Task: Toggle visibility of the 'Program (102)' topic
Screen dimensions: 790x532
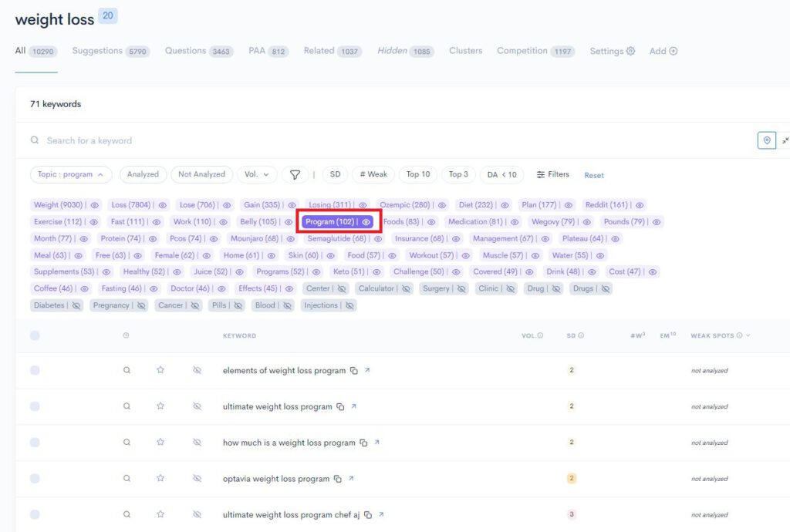Action: tap(366, 221)
